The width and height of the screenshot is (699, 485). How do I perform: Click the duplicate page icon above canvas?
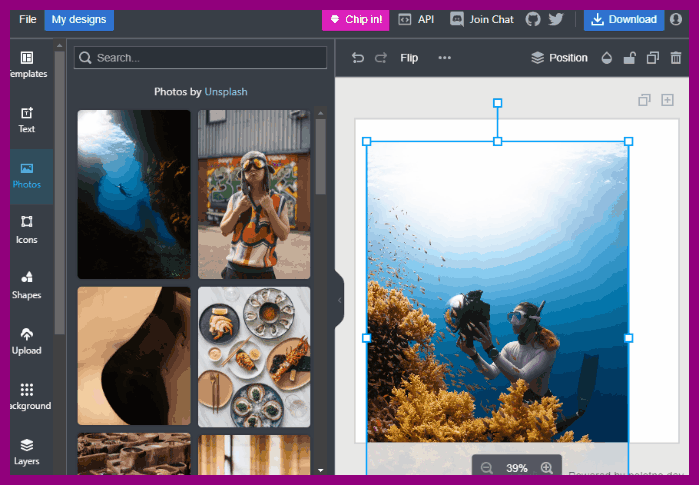644,100
